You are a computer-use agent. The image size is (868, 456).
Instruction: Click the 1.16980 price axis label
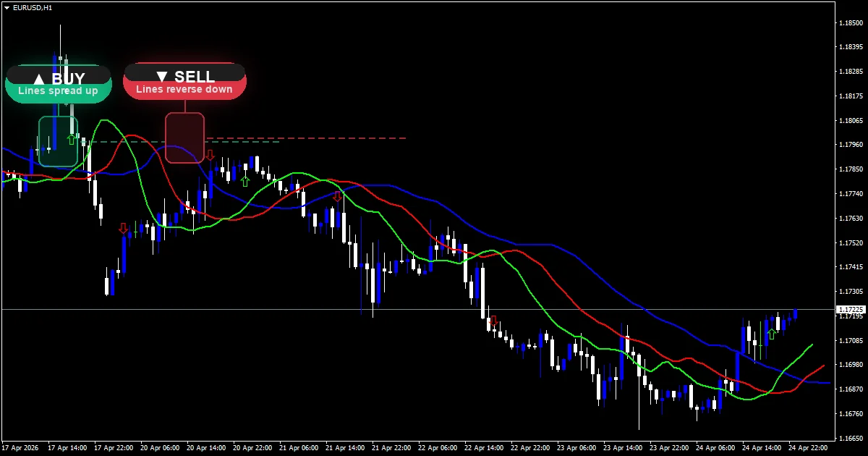pyautogui.click(x=851, y=365)
